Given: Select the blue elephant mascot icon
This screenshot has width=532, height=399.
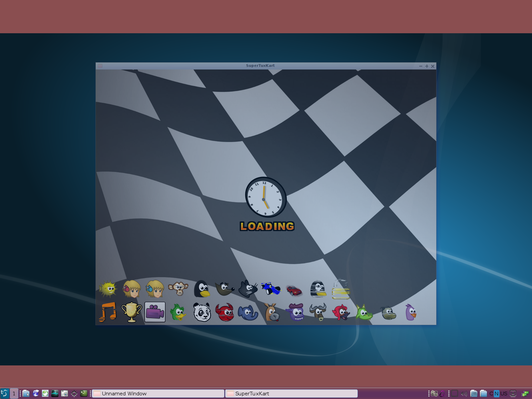Looking at the screenshot, I should (x=248, y=313).
